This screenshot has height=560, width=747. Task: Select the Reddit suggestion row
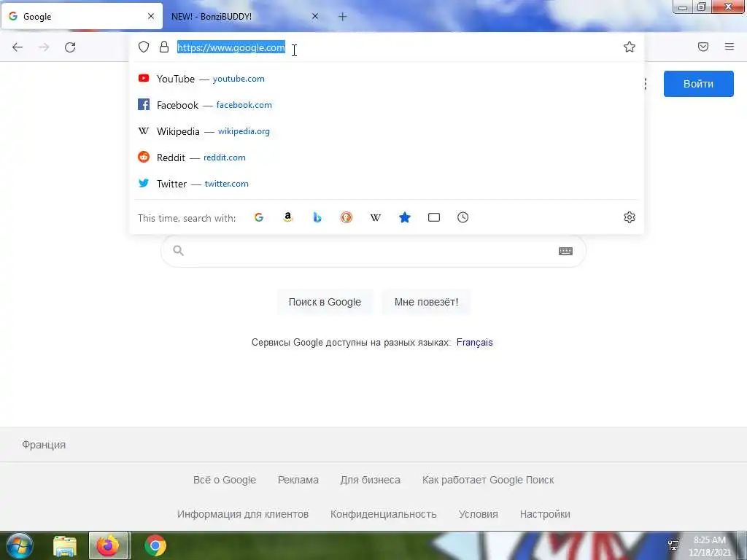pos(387,157)
